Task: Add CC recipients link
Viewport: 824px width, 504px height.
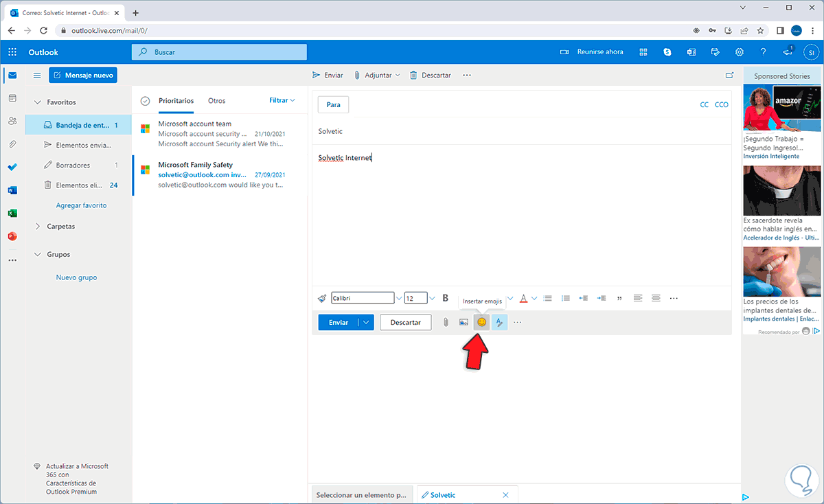Action: tap(704, 105)
